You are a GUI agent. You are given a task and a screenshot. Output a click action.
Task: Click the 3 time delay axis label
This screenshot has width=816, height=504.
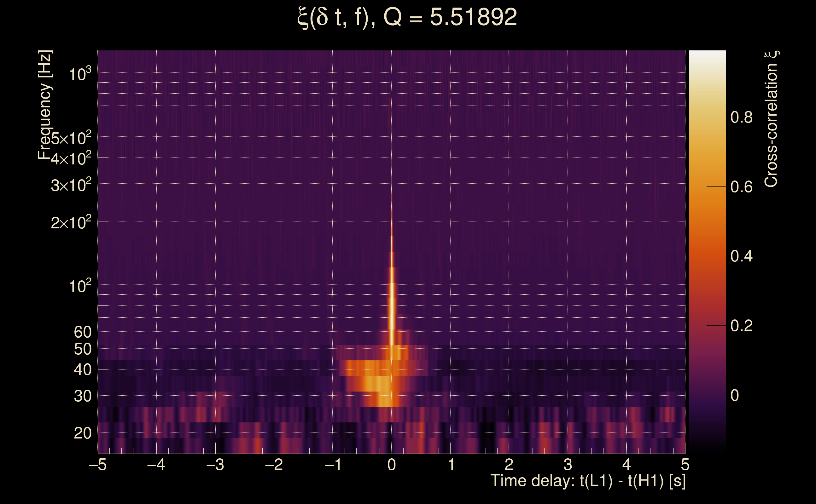[x=568, y=465]
